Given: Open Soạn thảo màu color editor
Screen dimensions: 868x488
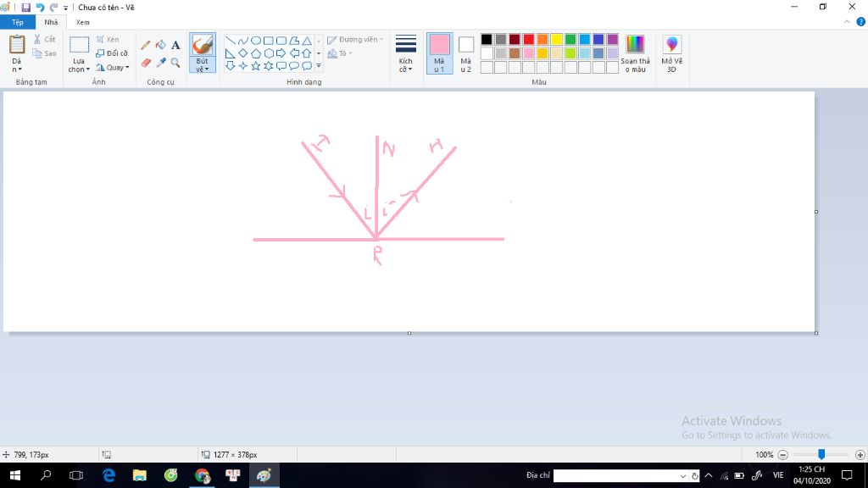Looking at the screenshot, I should click(635, 53).
